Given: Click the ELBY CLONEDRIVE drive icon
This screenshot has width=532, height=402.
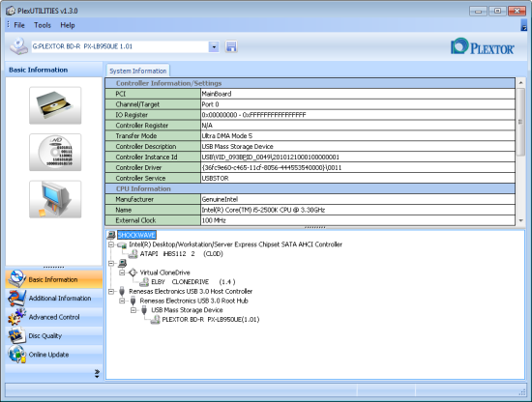Looking at the screenshot, I should pos(144,282).
